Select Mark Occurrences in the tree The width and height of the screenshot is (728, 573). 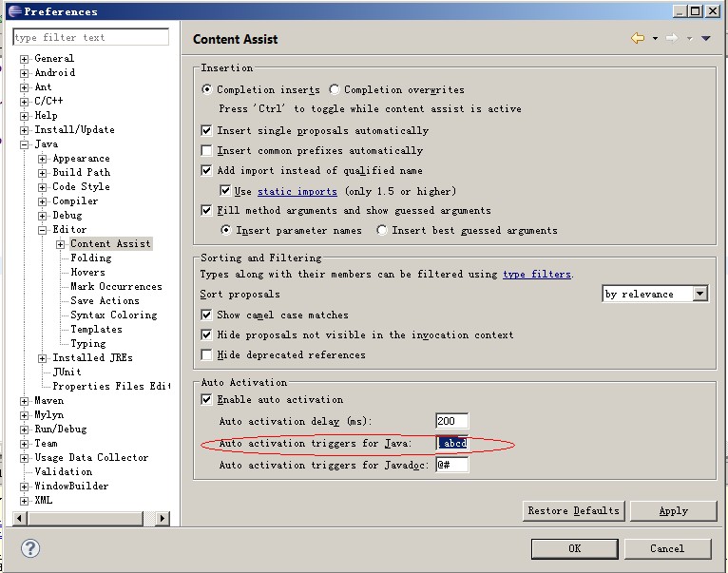click(117, 287)
